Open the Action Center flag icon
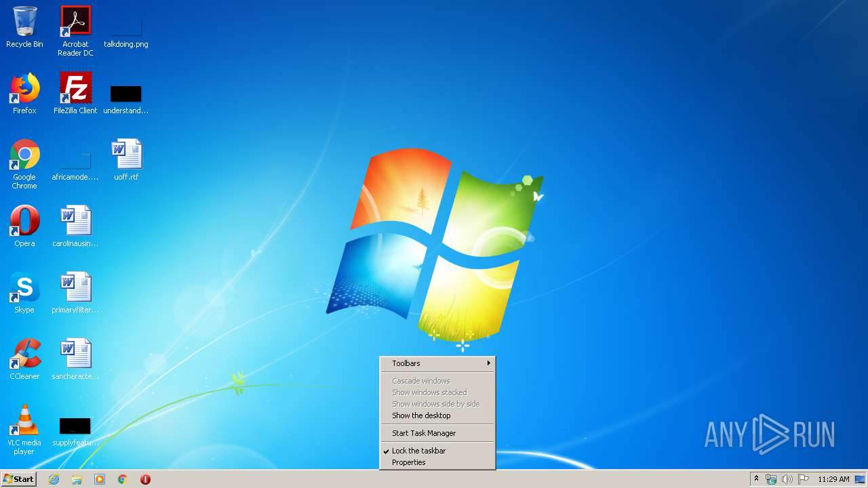Image resolution: width=868 pixels, height=488 pixels. [x=804, y=479]
